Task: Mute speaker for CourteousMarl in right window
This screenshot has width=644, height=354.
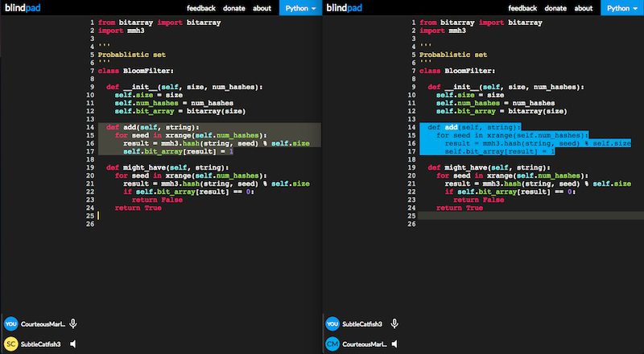Action: coord(394,344)
